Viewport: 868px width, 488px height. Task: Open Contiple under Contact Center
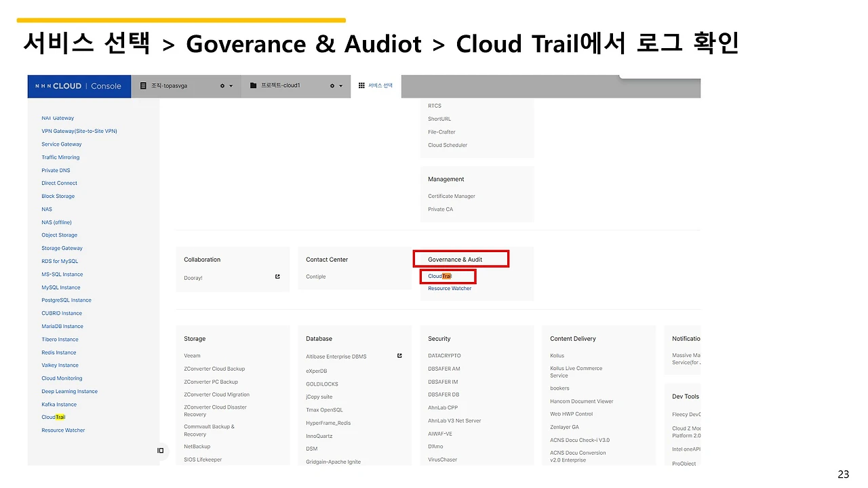click(x=316, y=277)
